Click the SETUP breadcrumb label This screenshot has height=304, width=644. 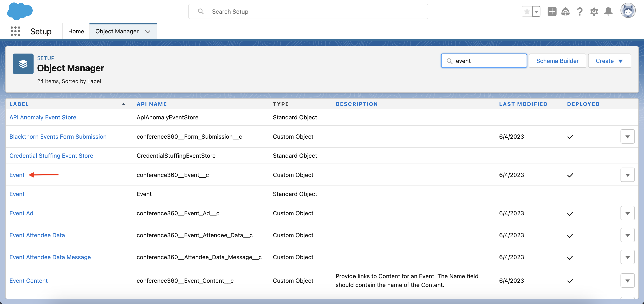(x=46, y=58)
